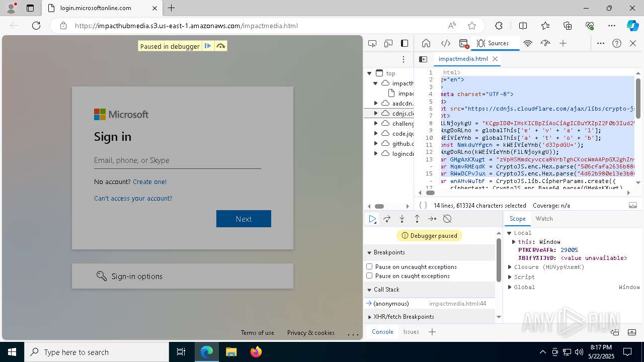Open DevTools Welcome home tab
The width and height of the screenshot is (644, 362).
426,43
